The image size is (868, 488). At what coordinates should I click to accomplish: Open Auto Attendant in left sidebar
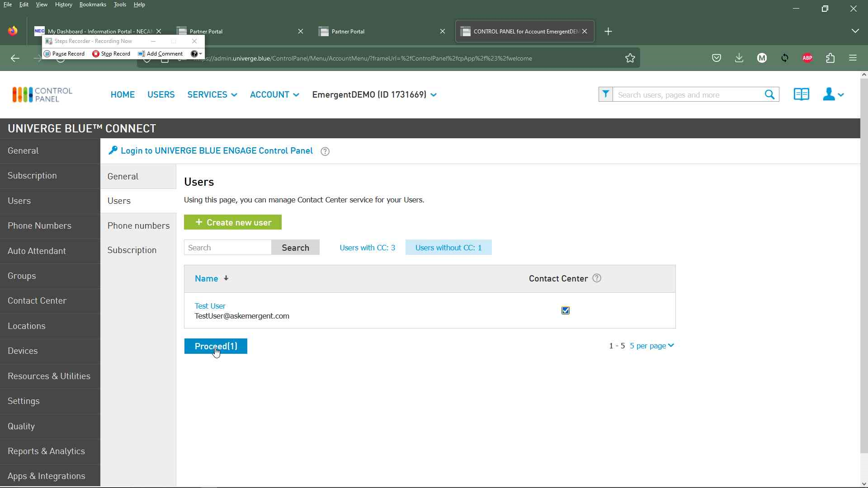point(50,251)
